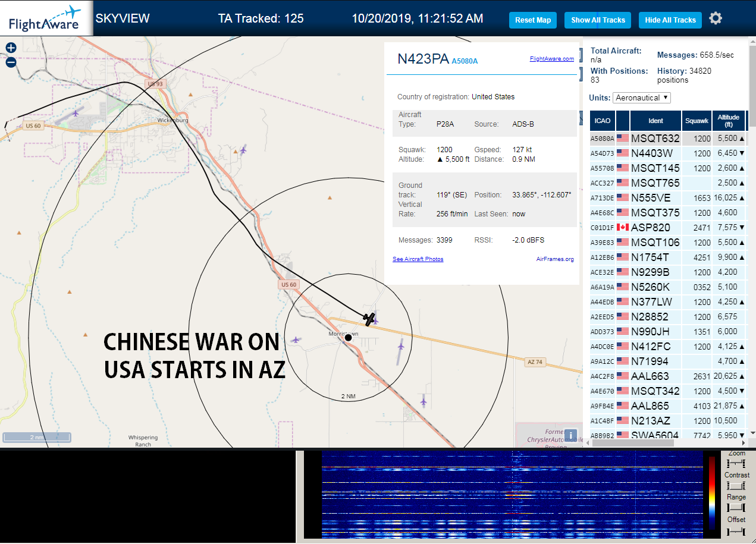Click the Canada flag beside ASP820
Image resolution: width=756 pixels, height=544 pixels.
623,227
